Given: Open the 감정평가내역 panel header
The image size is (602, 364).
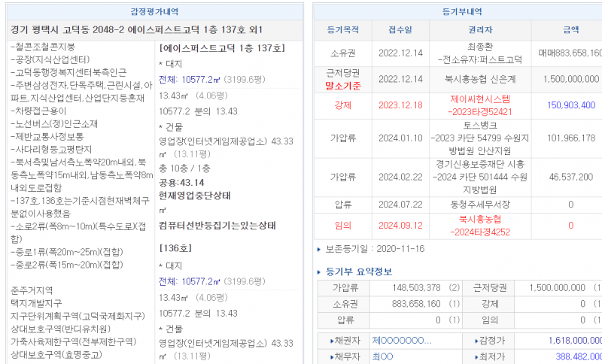Looking at the screenshot, I should pyautogui.click(x=156, y=11).
